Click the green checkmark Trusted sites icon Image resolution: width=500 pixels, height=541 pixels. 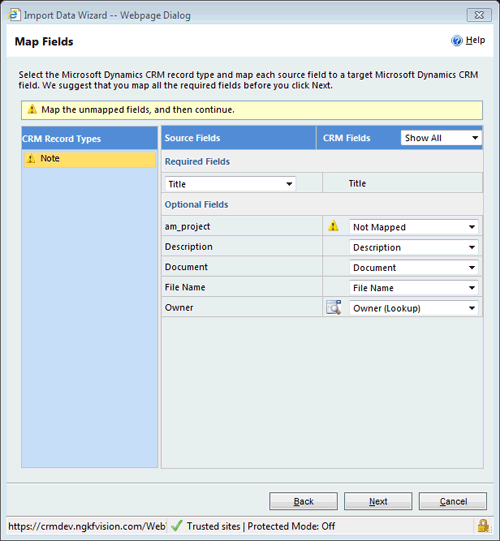[x=177, y=526]
